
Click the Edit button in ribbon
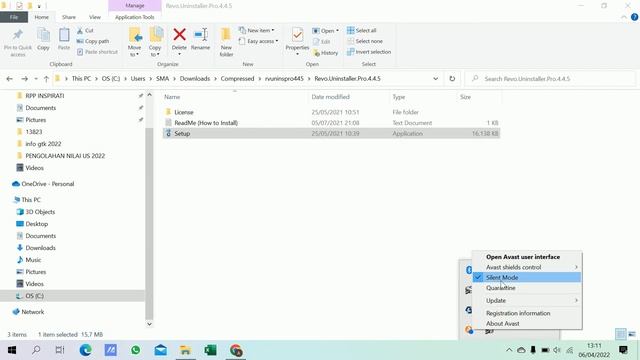pos(322,42)
